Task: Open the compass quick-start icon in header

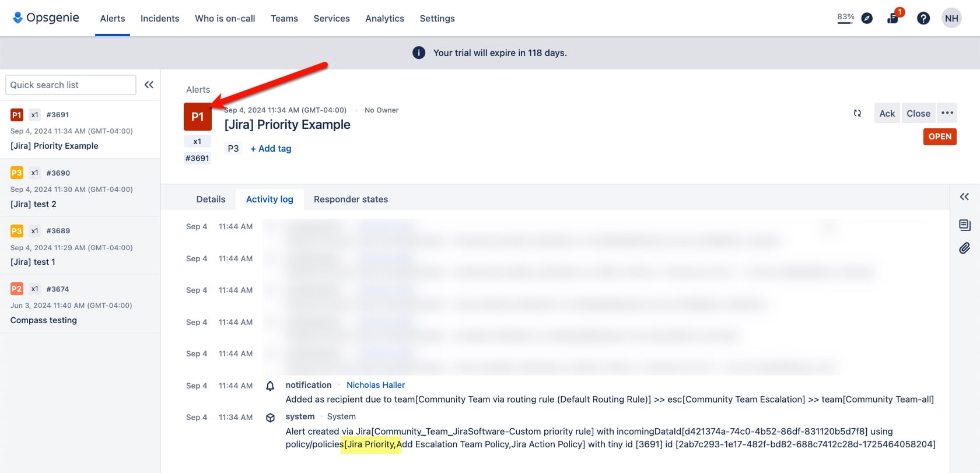Action: coord(867,18)
